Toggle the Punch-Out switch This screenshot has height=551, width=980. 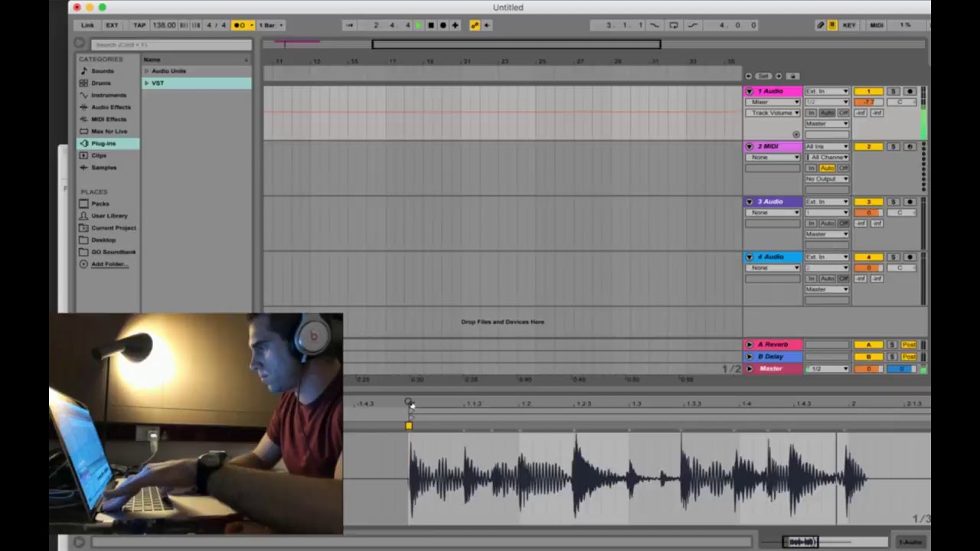pyautogui.click(x=692, y=25)
